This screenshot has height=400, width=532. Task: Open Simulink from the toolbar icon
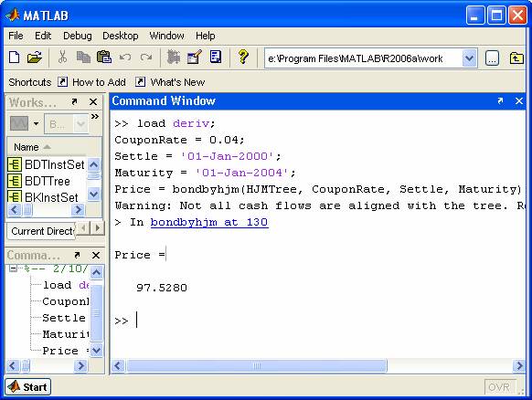tap(174, 57)
